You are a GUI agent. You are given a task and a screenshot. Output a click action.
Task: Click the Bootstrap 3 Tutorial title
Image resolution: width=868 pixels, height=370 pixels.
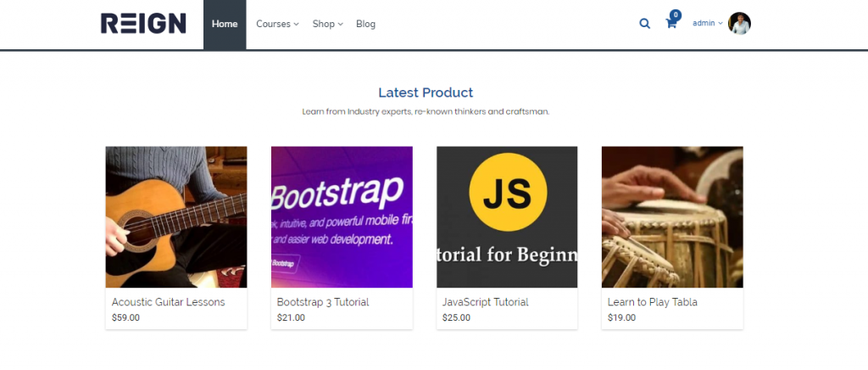(323, 302)
